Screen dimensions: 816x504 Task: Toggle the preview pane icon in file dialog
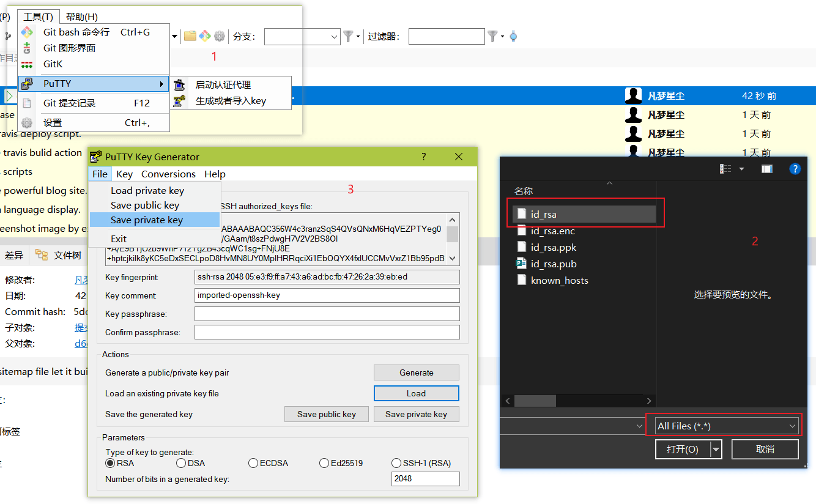(x=767, y=169)
